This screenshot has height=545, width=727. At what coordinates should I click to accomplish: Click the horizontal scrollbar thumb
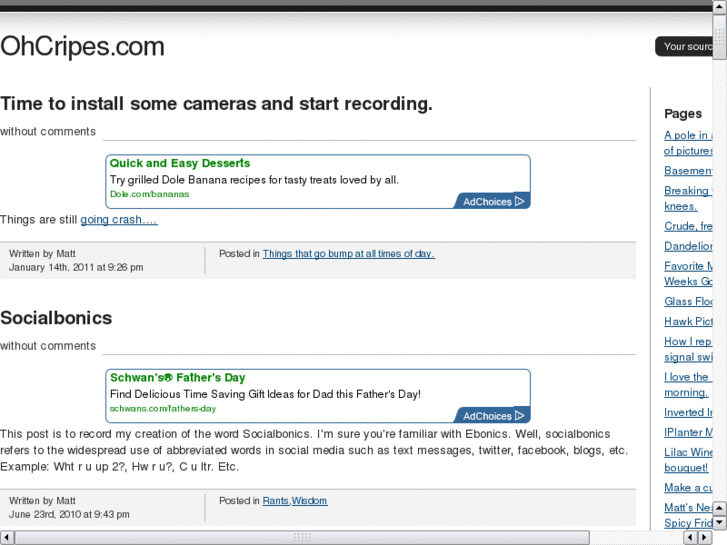click(x=302, y=537)
